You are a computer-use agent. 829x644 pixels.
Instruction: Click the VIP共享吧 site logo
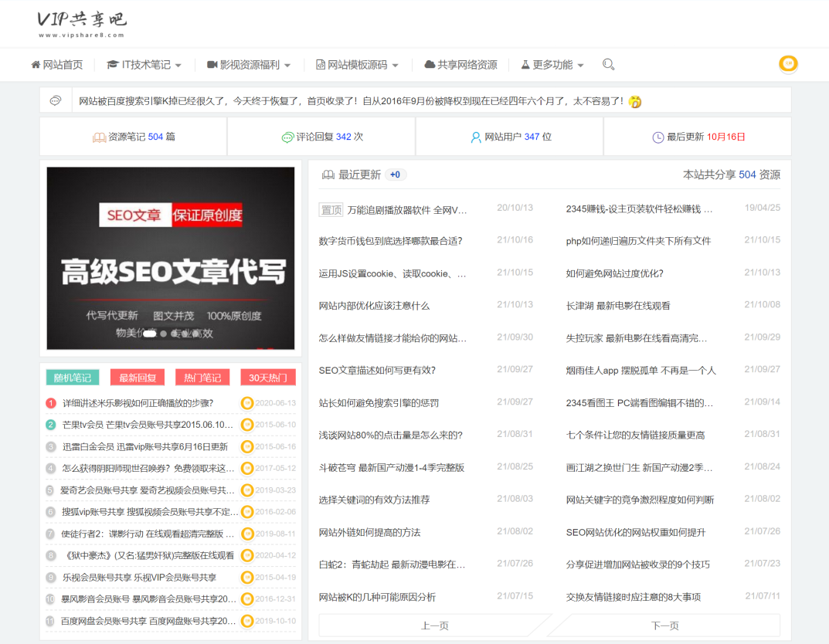click(x=81, y=24)
